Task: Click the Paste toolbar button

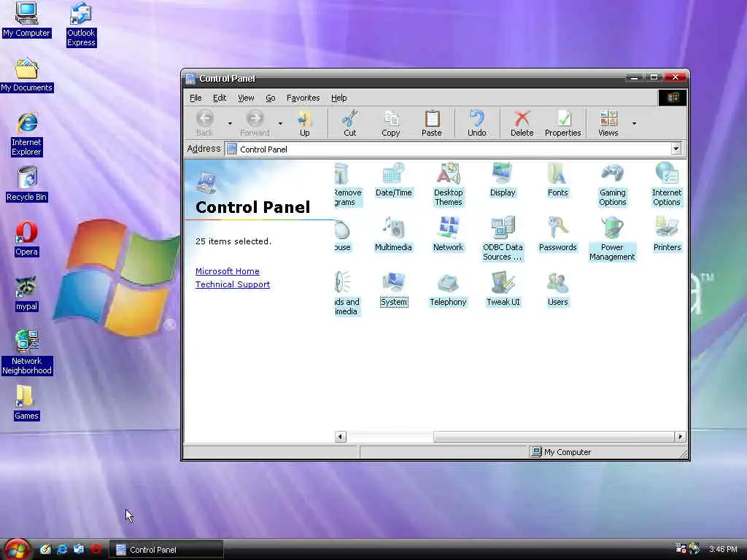Action: pos(432,123)
